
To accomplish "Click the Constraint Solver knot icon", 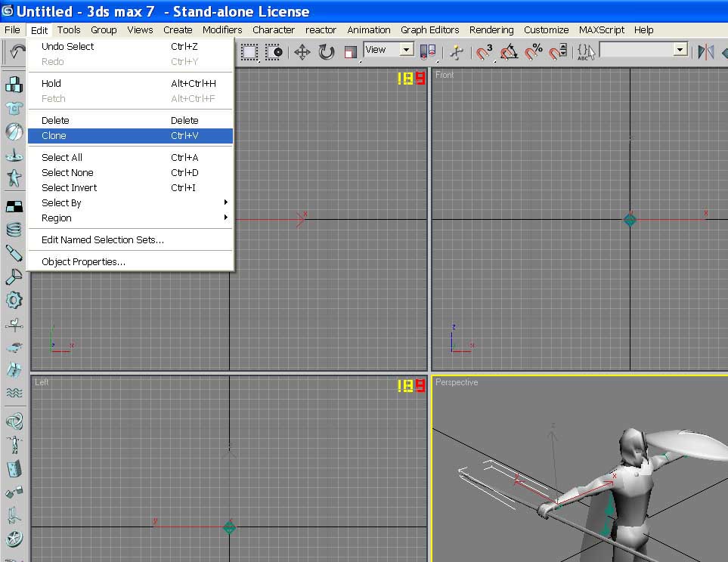I will point(14,421).
